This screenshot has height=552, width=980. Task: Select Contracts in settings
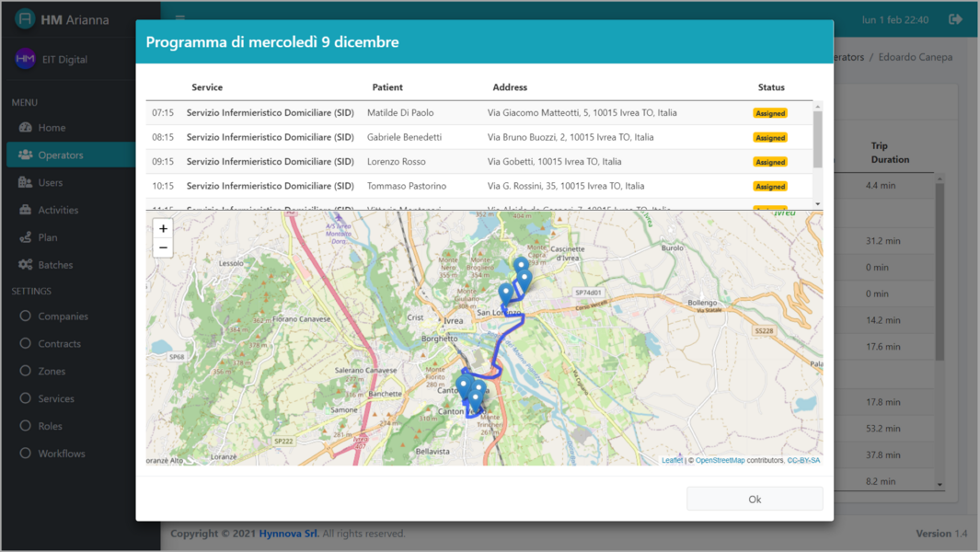pyautogui.click(x=59, y=344)
